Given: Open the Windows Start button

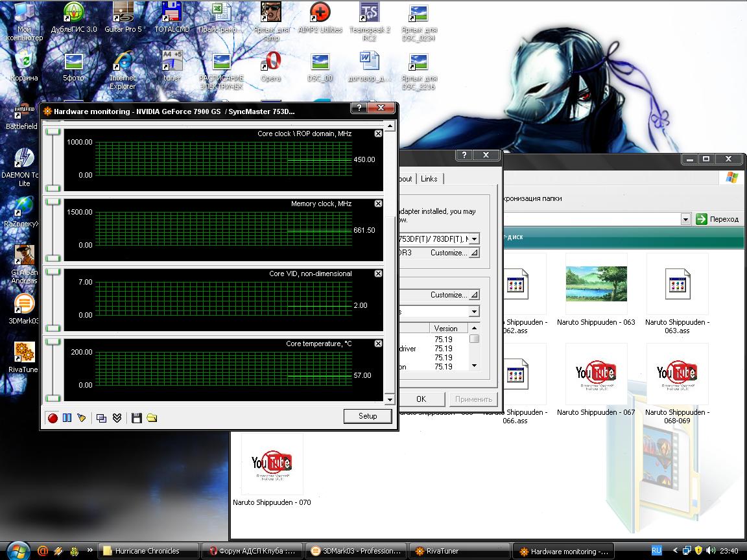Looking at the screenshot, I should (x=18, y=551).
